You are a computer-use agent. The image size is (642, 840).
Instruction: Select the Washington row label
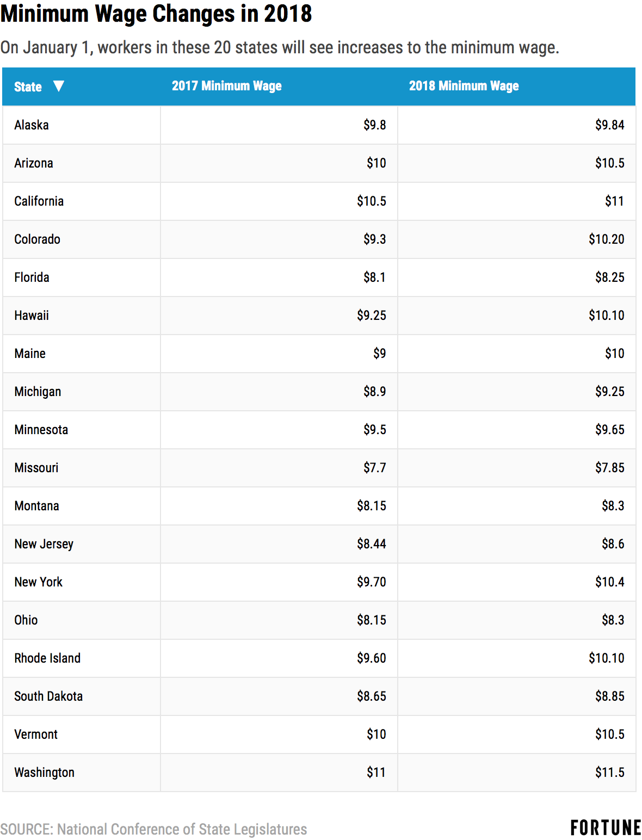click(45, 773)
